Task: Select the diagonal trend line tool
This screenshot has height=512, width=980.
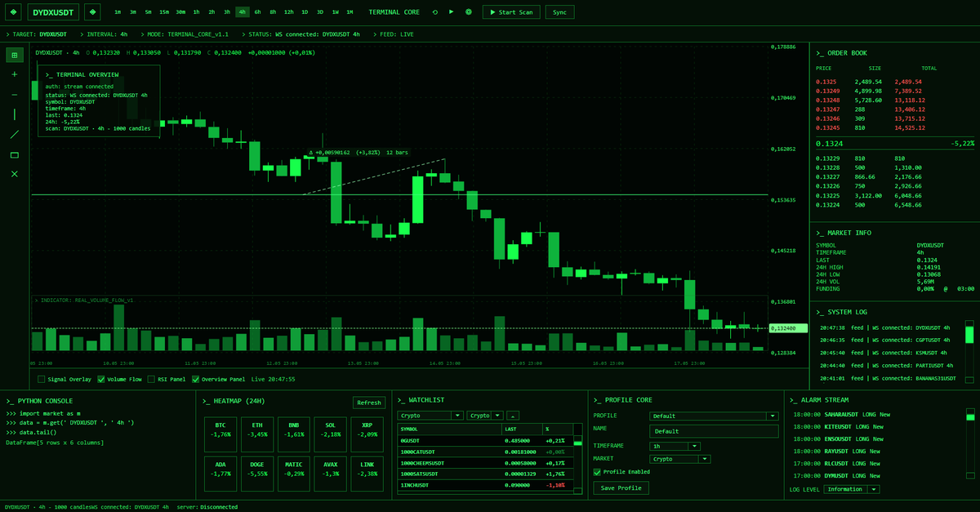Action: (x=14, y=134)
